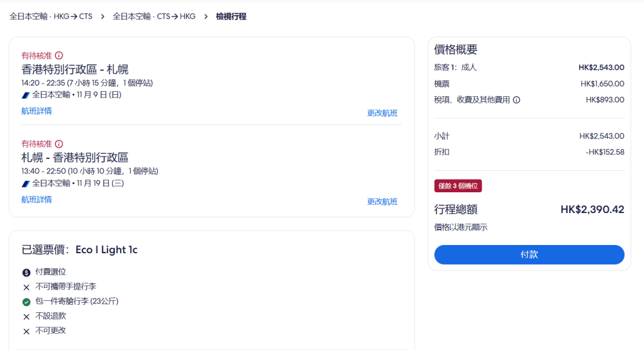Click info icon beside second 有待核准 label

coord(59,144)
